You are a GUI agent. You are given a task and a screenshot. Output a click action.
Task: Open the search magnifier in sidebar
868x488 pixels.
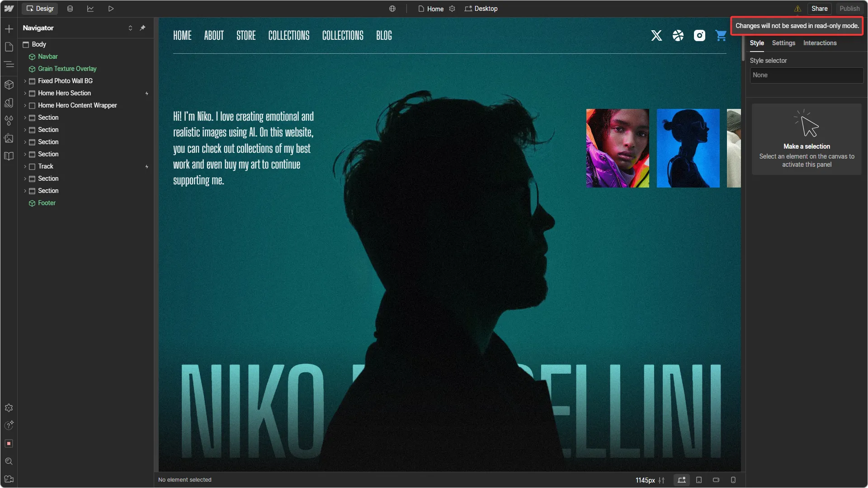9,461
